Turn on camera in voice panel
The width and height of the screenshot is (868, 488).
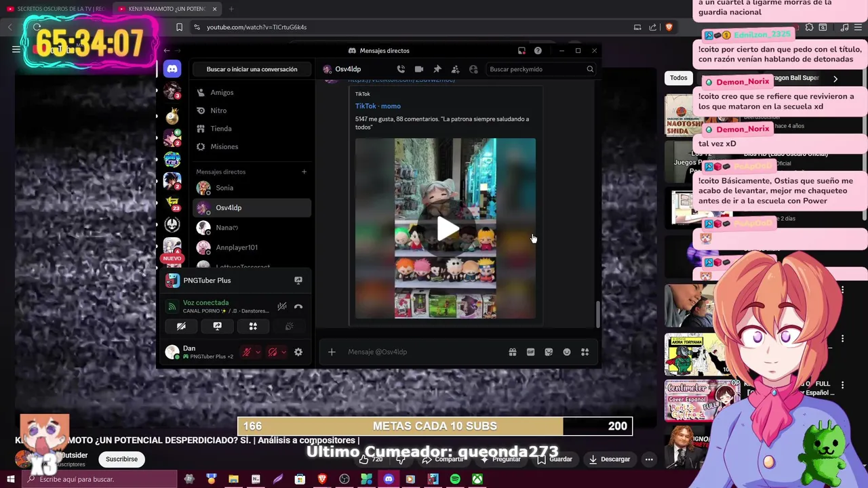[181, 326]
